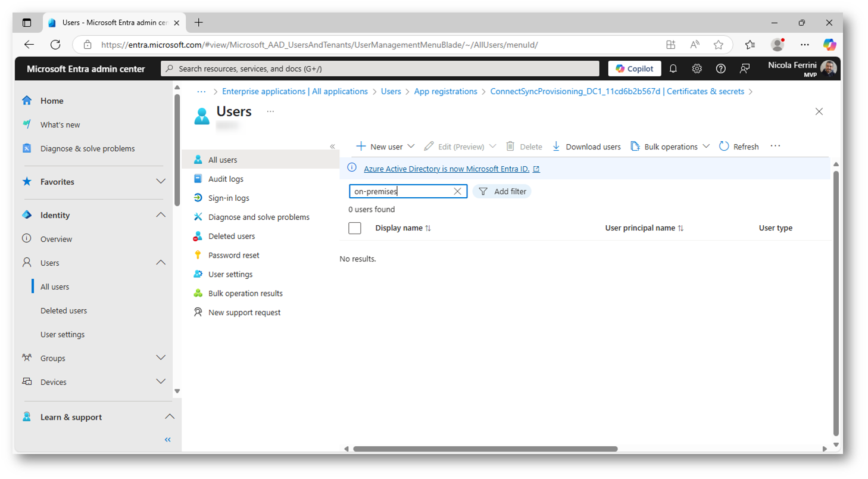Click the Copilot button in portal header
The image size is (868, 479).
click(x=635, y=69)
